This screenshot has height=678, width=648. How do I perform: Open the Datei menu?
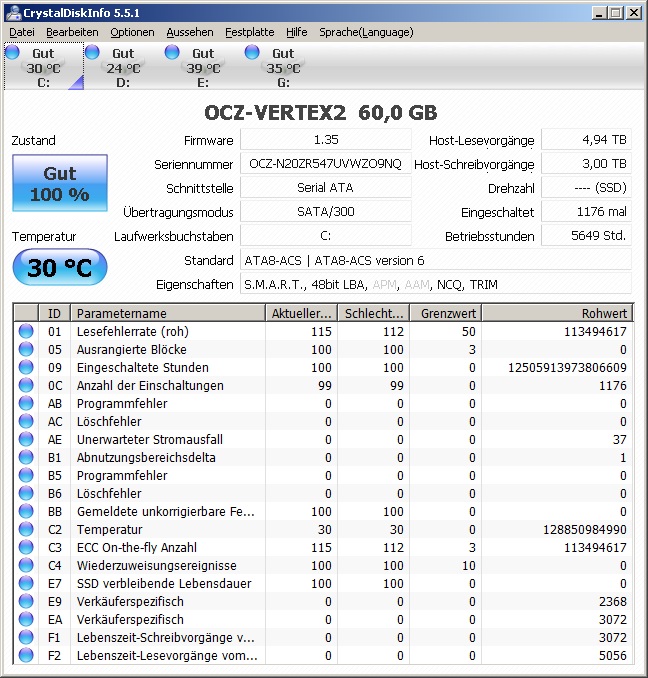tap(22, 32)
